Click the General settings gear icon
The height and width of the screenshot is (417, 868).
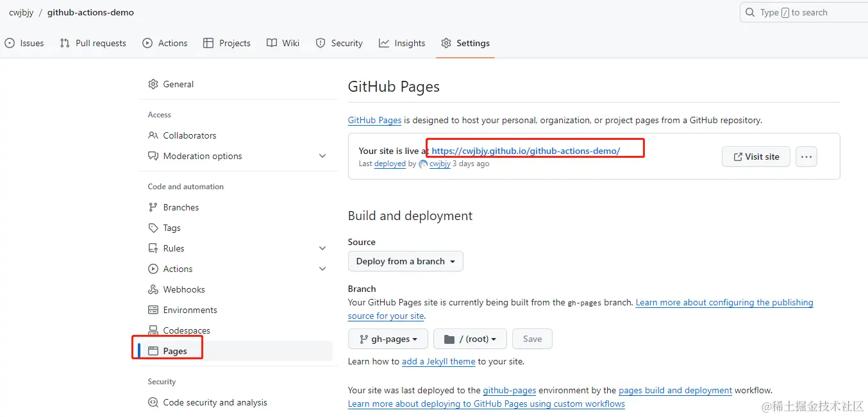tap(153, 84)
